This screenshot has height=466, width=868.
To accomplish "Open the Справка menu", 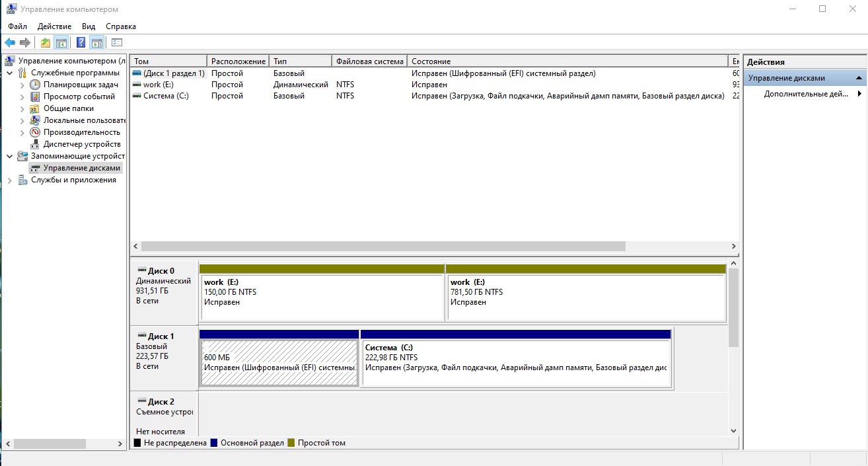I will tap(121, 26).
